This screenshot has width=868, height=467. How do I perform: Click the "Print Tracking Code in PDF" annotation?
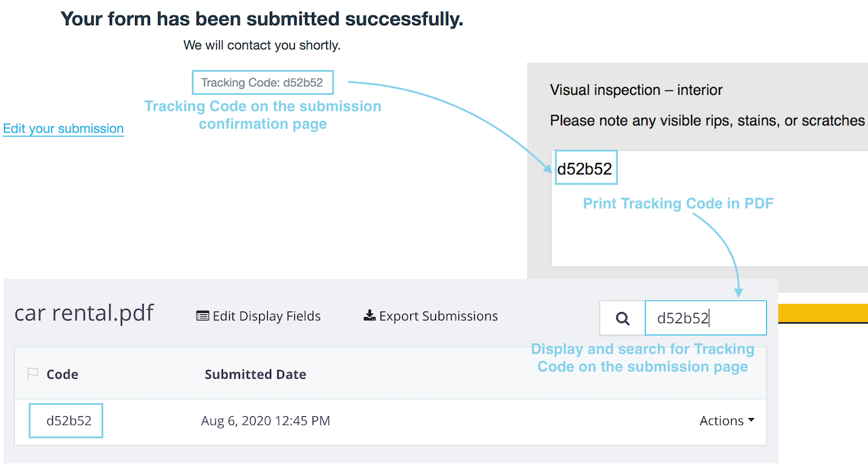click(x=678, y=204)
